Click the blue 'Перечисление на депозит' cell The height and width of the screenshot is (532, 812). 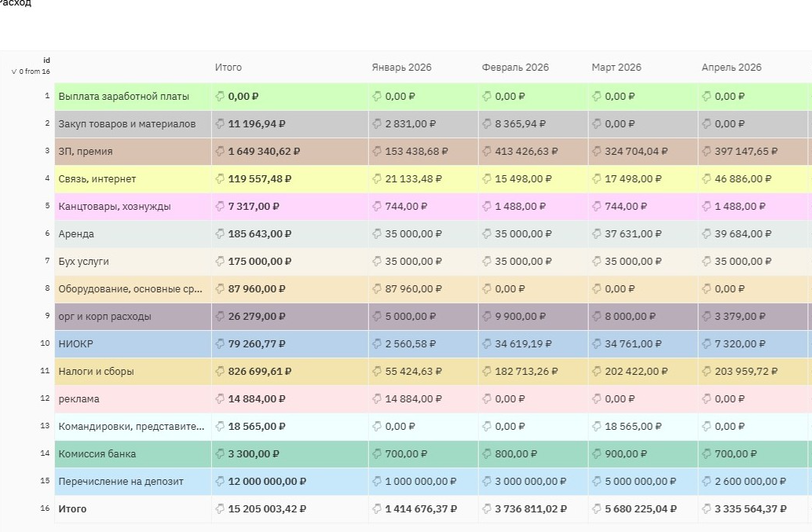click(133, 481)
